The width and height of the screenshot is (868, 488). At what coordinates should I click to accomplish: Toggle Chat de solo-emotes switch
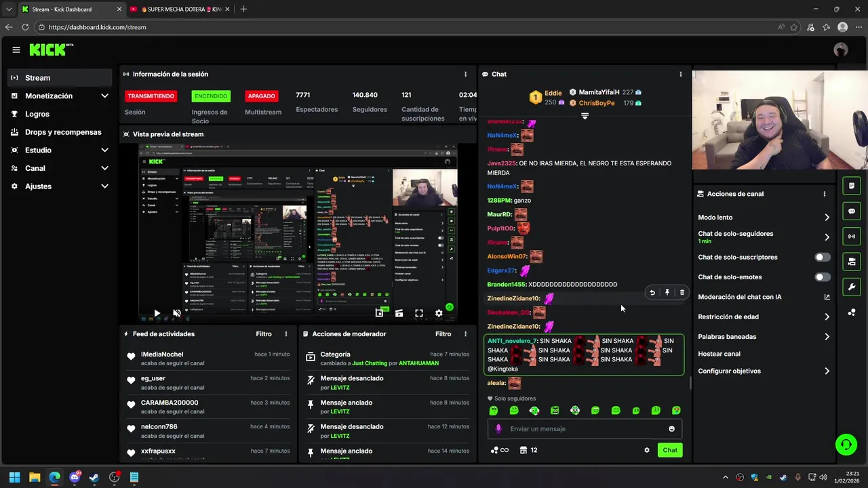point(823,277)
